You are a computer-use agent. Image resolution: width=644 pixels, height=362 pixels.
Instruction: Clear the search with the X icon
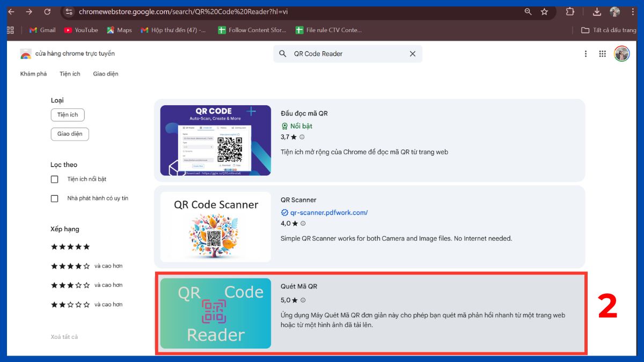coord(412,54)
